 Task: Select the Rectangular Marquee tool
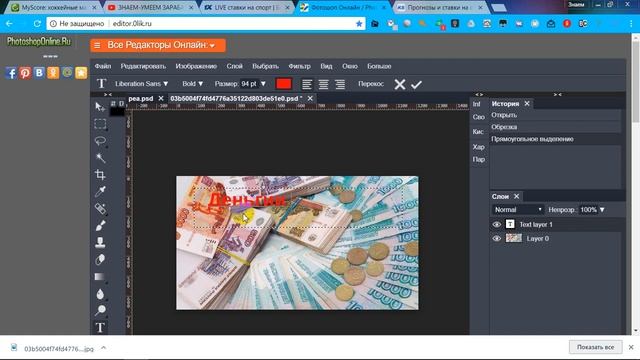tap(100, 124)
